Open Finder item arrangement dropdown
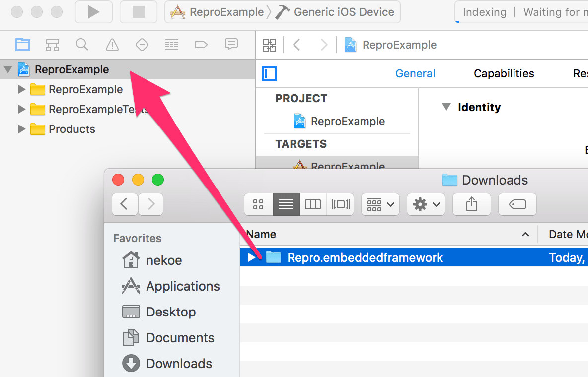The width and height of the screenshot is (588, 377). tap(380, 204)
